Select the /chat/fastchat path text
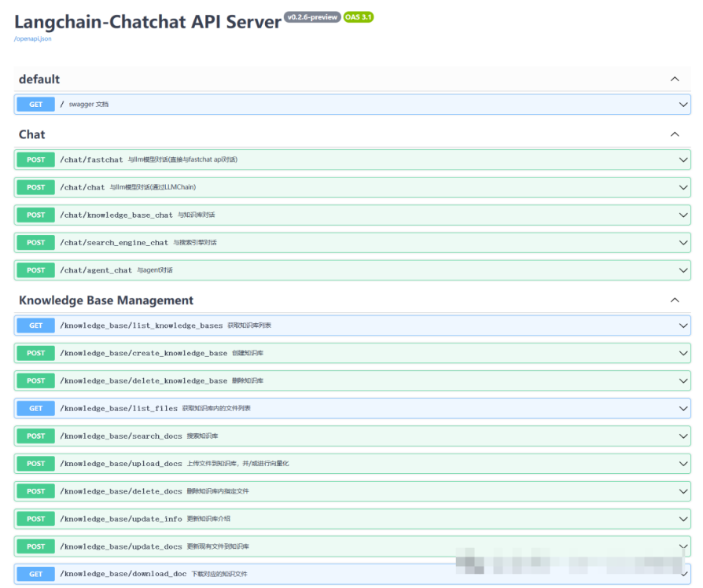Image resolution: width=703 pixels, height=588 pixels. pos(91,160)
